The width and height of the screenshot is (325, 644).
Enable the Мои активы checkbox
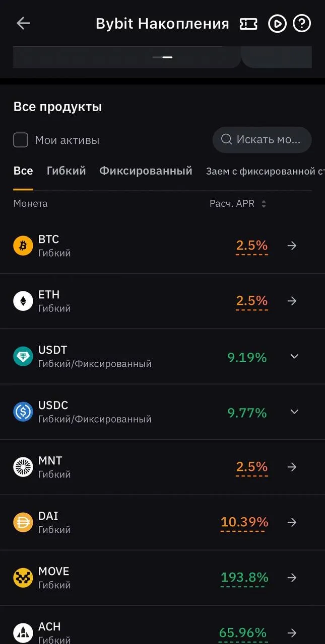pyautogui.click(x=21, y=140)
